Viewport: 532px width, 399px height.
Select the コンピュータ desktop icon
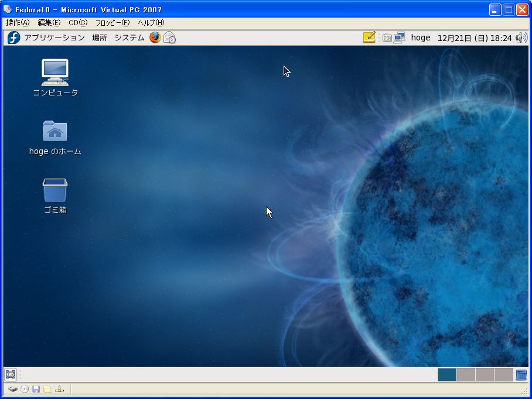(x=55, y=78)
